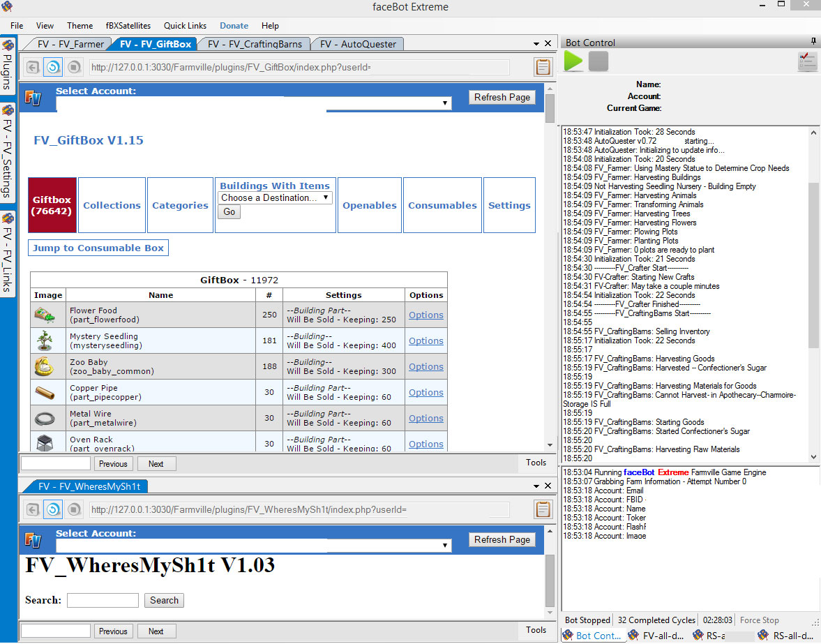
Task: Open the Theme menu
Action: [80, 26]
